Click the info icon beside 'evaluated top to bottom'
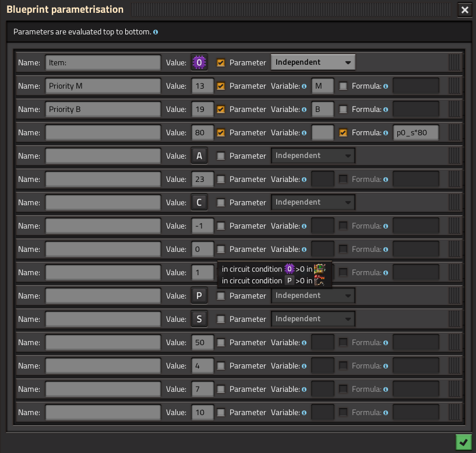Screen dimensions: 476x453 tap(156, 32)
